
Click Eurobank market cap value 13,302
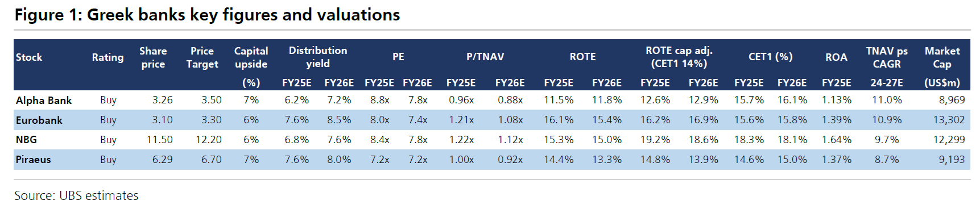949,120
